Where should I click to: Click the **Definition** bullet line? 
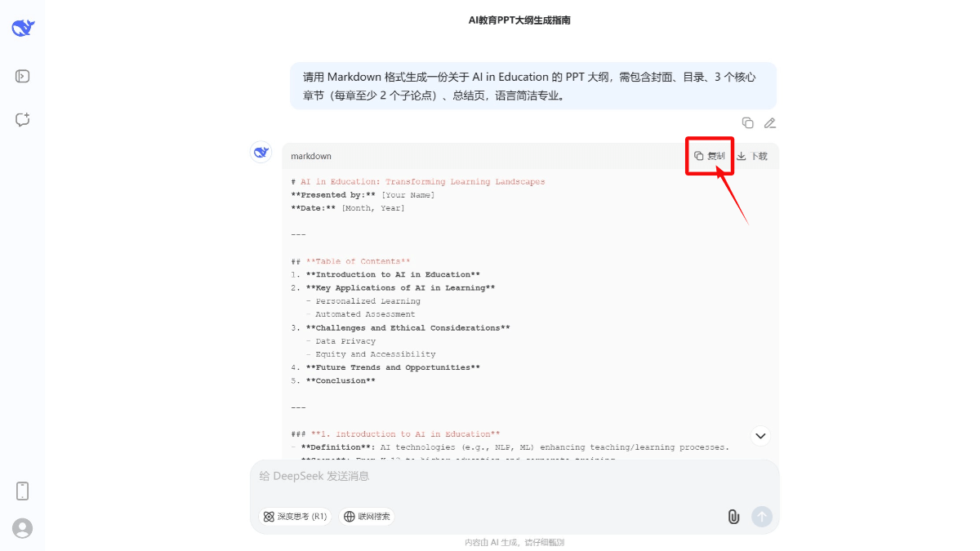click(x=510, y=447)
